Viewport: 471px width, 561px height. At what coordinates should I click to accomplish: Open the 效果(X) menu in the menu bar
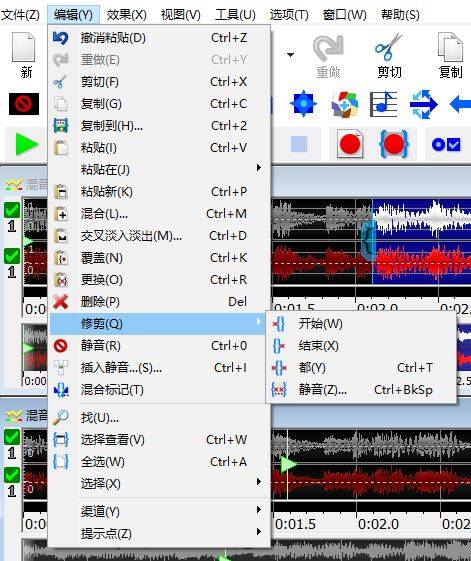127,15
